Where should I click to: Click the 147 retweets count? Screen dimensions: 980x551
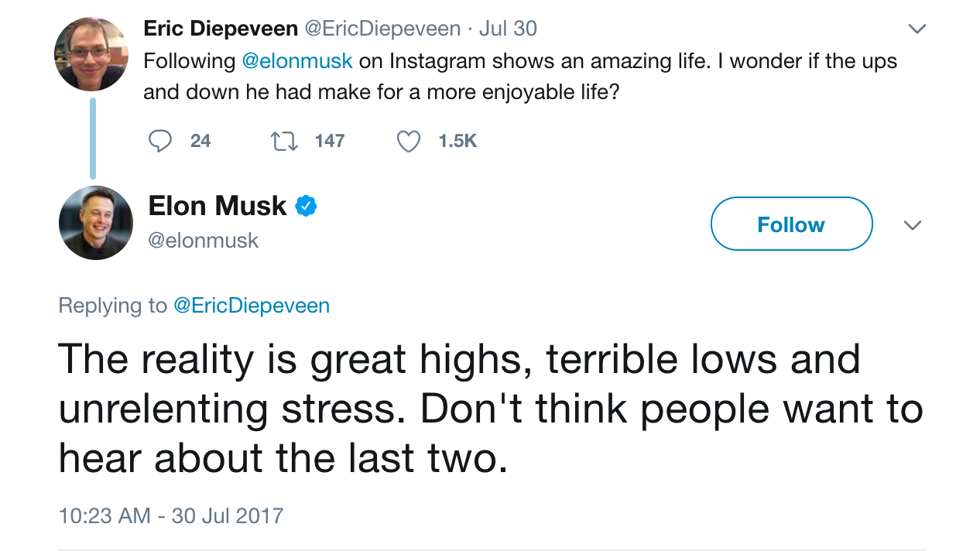pyautogui.click(x=330, y=141)
